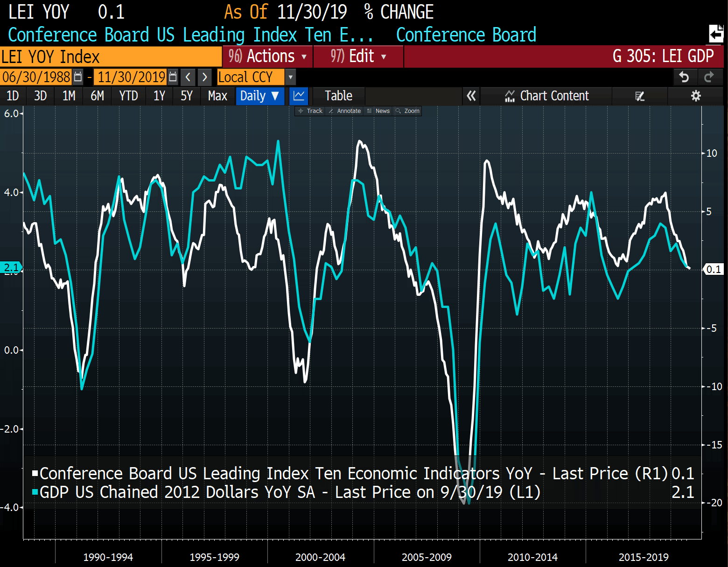Switch to Table view
The height and width of the screenshot is (567, 728).
(338, 96)
